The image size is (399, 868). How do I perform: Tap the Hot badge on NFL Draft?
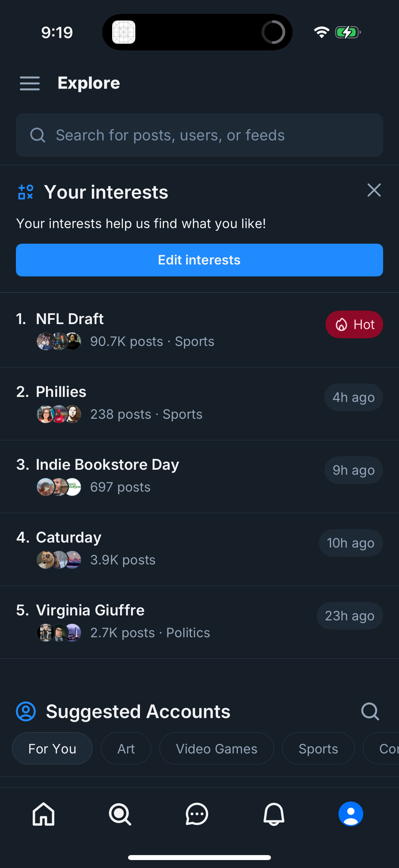coord(354,324)
